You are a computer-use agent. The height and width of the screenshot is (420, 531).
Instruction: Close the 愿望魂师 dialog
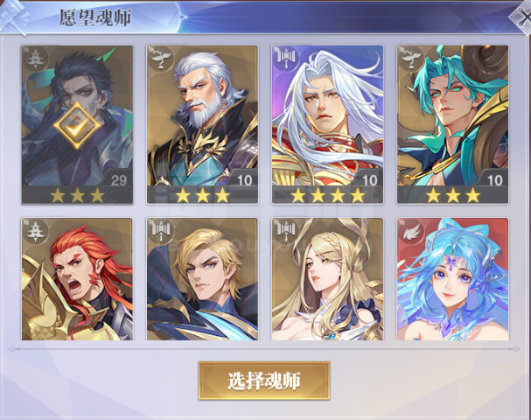[x=521, y=17]
